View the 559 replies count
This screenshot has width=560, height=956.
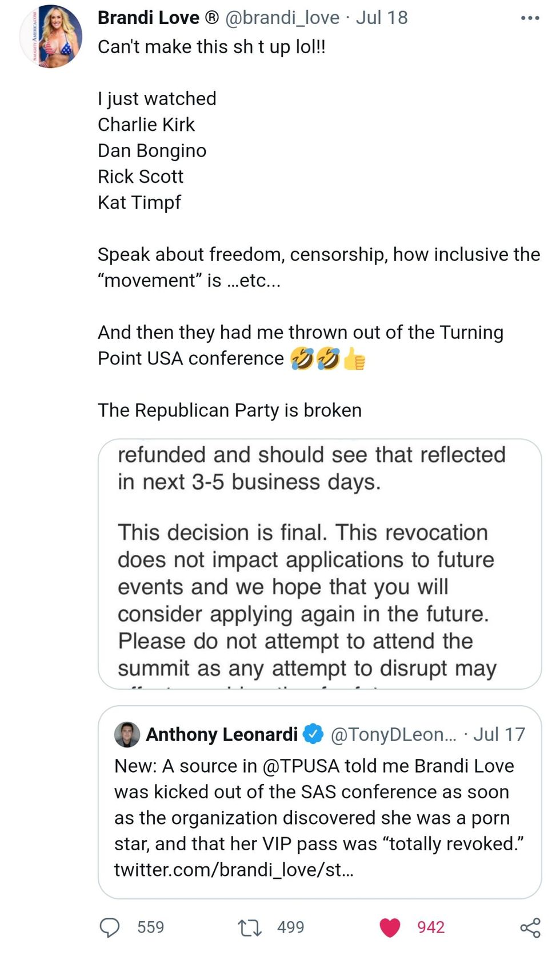(x=150, y=927)
